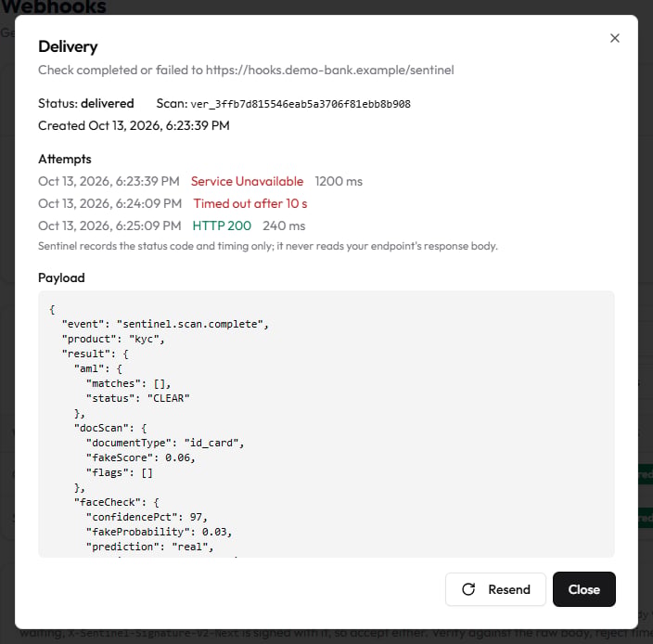Image resolution: width=653 pixels, height=644 pixels.
Task: Close the Delivery dialog with the X icon
Action: coord(614,38)
